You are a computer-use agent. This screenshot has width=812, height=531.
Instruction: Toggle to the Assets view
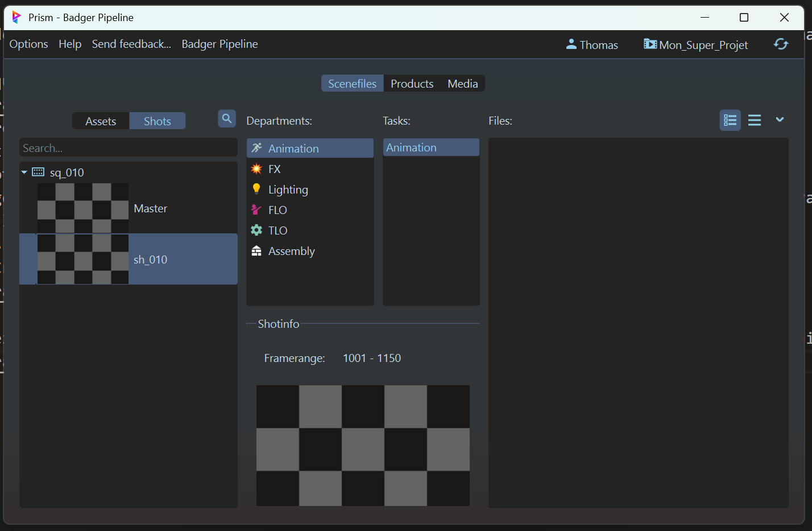101,121
